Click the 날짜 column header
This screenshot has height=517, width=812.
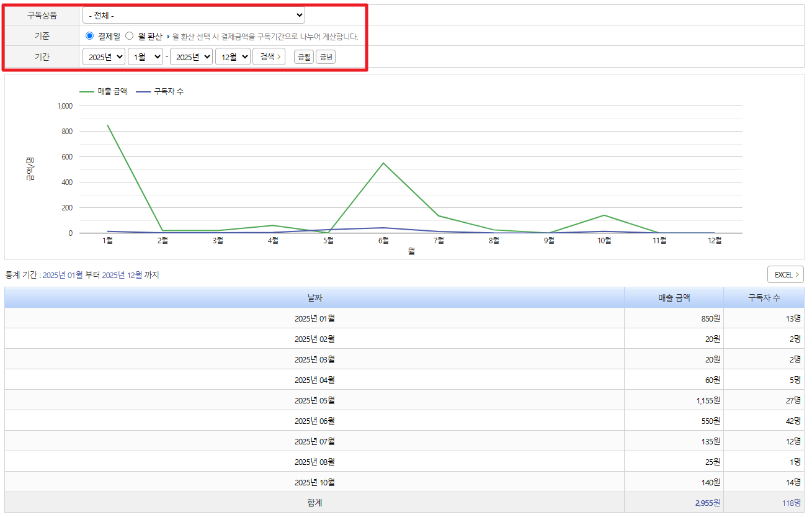click(x=315, y=298)
